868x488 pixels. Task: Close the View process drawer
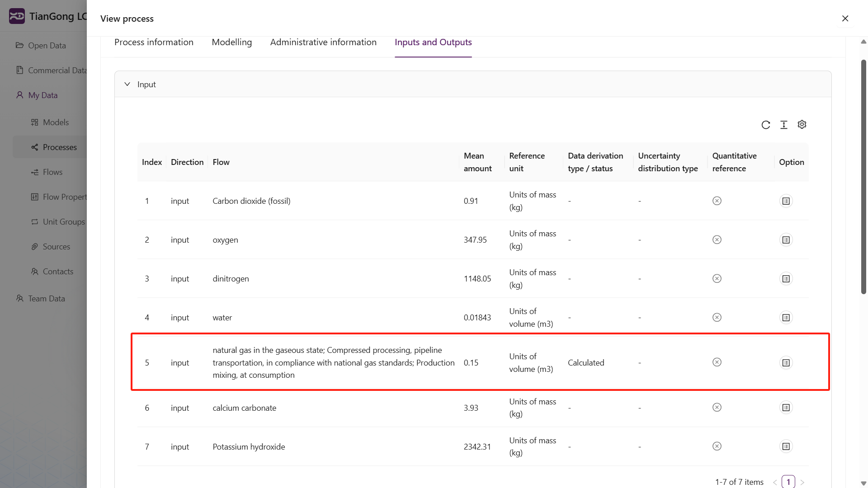pos(845,19)
